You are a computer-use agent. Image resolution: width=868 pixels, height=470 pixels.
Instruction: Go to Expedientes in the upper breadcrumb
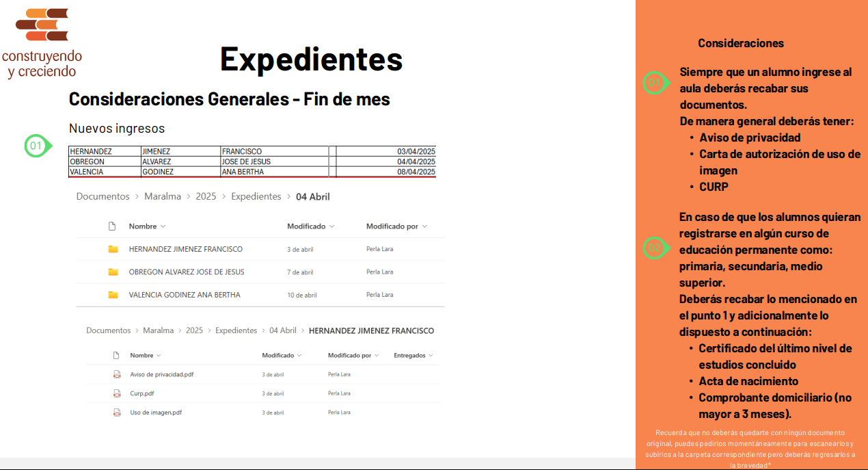(256, 196)
